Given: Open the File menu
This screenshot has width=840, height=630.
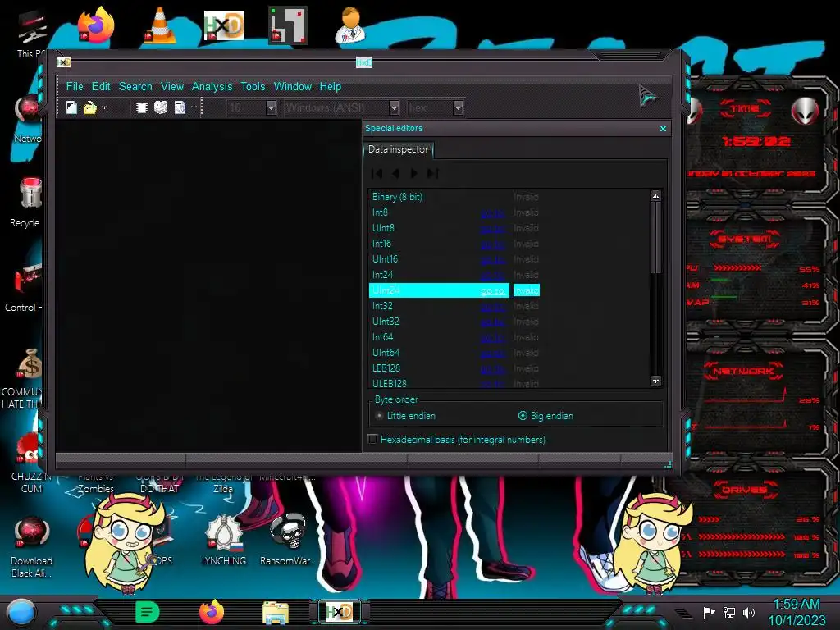Looking at the screenshot, I should (x=75, y=87).
